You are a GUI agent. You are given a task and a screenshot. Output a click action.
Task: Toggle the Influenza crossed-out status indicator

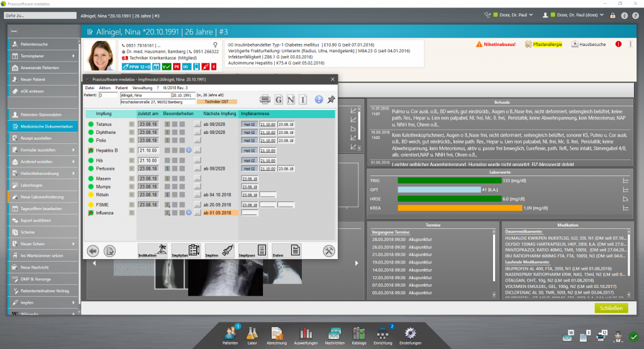click(91, 213)
